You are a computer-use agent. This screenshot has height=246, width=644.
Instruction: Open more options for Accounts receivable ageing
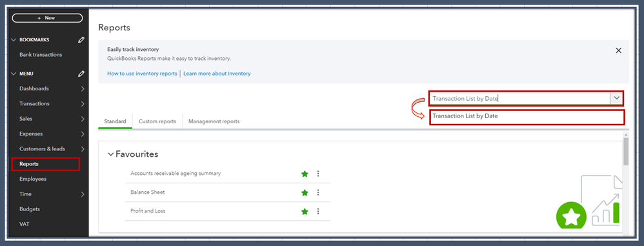318,174
